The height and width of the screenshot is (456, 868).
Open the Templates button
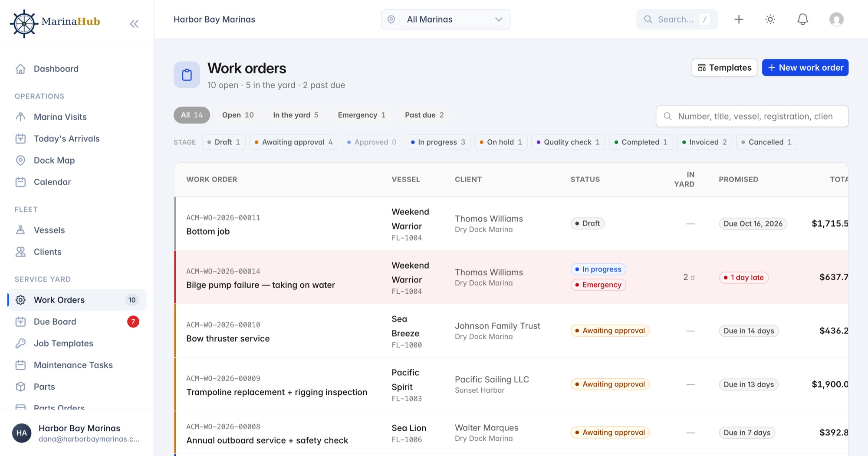[724, 68]
